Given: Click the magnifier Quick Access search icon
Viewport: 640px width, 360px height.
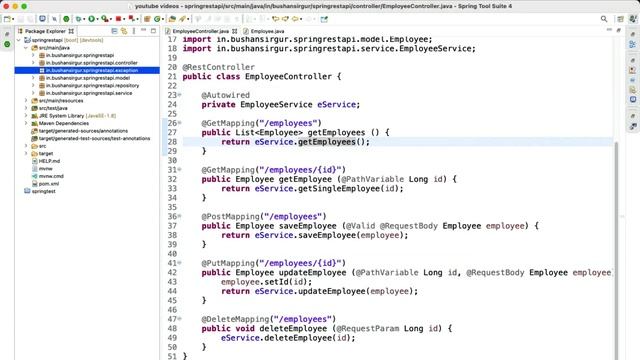Looking at the screenshot, I should (x=604, y=19).
